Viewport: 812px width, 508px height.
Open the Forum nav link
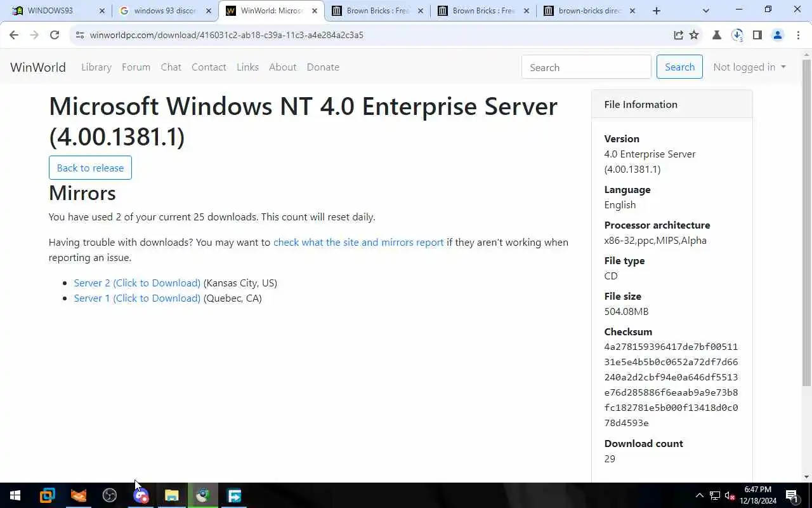pos(136,67)
